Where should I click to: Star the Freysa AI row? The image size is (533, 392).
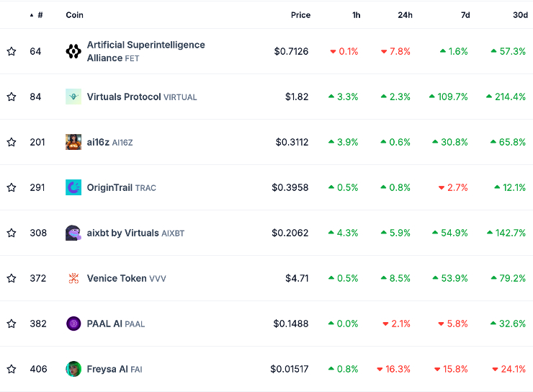[x=12, y=369]
